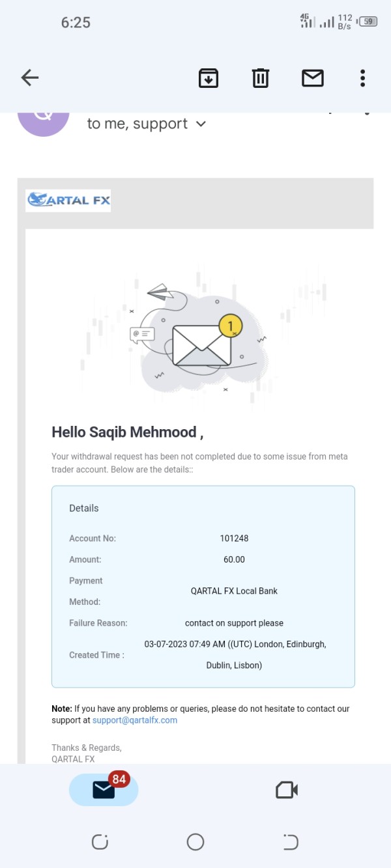Viewport: 391px width, 868px height.
Task: Switch to the Meet video tab
Action: tap(287, 790)
